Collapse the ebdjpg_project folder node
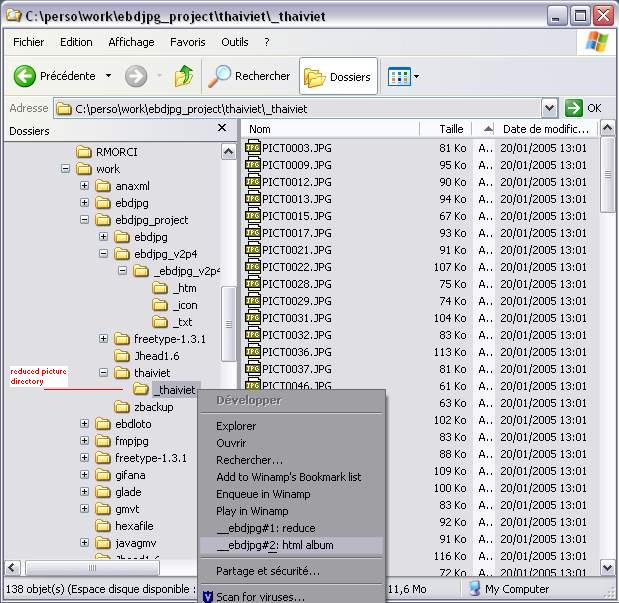 click(84, 220)
